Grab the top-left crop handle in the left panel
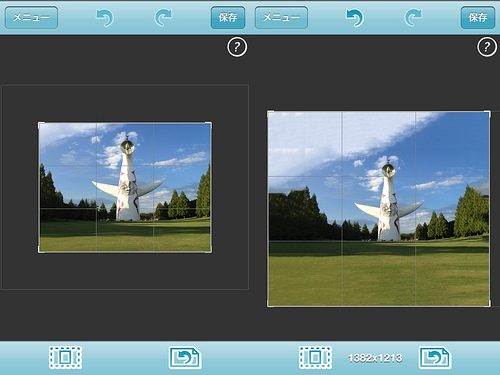 41,125
